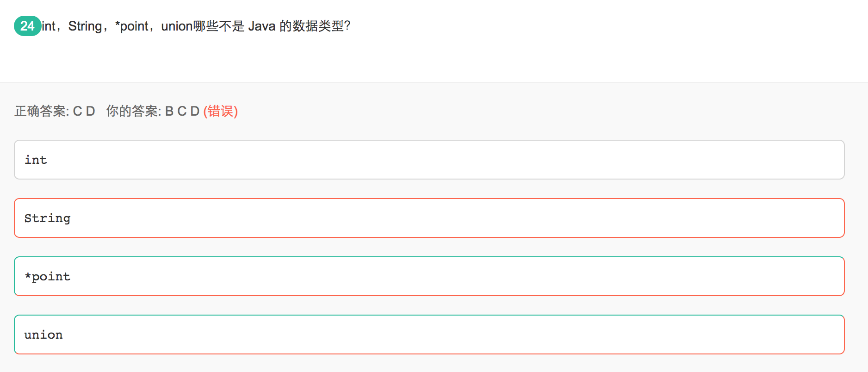This screenshot has height=372, width=868.
Task: Click the 'union' label inside fourth option
Action: point(43,335)
